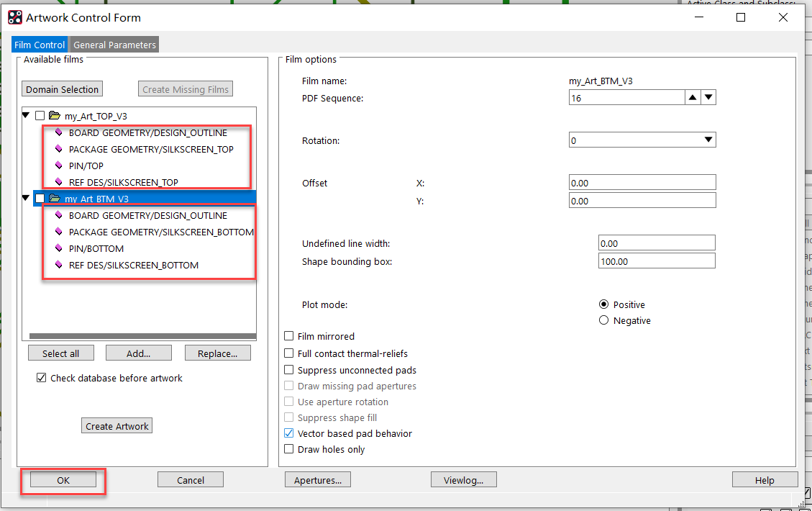Click diamond icon beside PACKAGE GEOMETRY/SILKSCREEN_TOP
Image resolution: width=812 pixels, height=511 pixels.
point(59,149)
